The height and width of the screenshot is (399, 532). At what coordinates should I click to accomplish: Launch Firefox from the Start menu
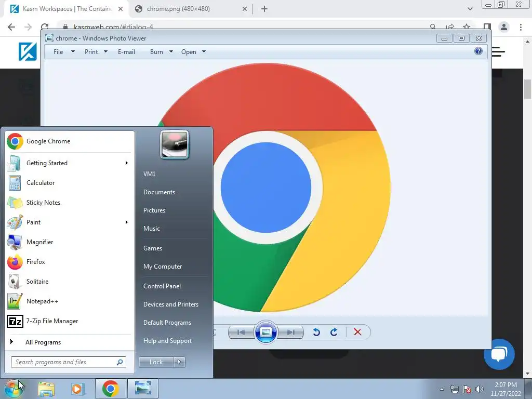click(x=70, y=262)
